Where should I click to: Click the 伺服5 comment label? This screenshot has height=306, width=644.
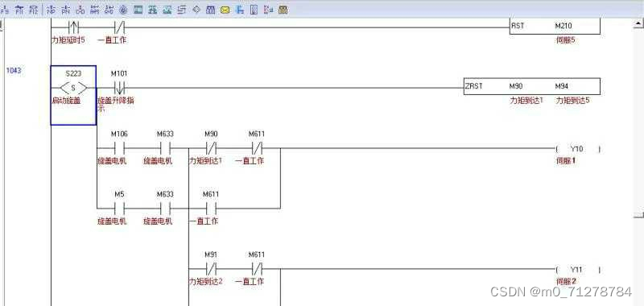pos(565,40)
